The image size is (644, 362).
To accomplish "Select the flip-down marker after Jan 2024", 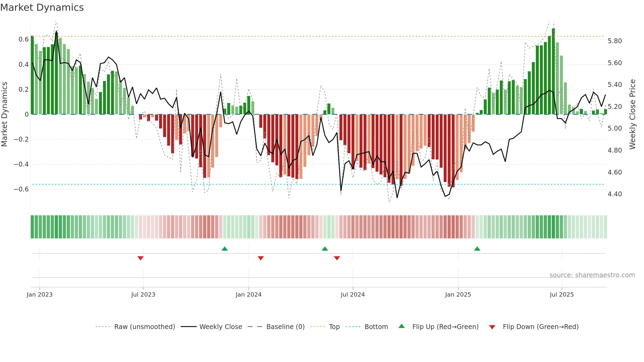I will (x=261, y=258).
